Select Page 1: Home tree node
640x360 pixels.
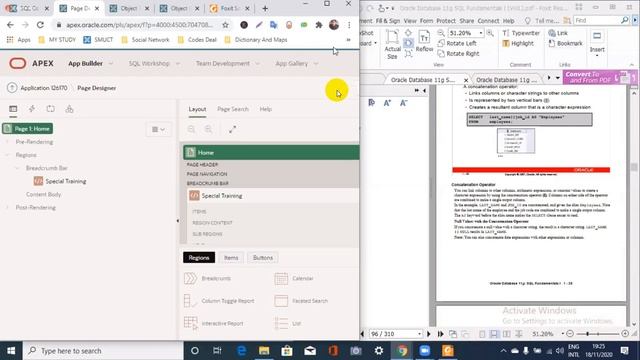28,129
